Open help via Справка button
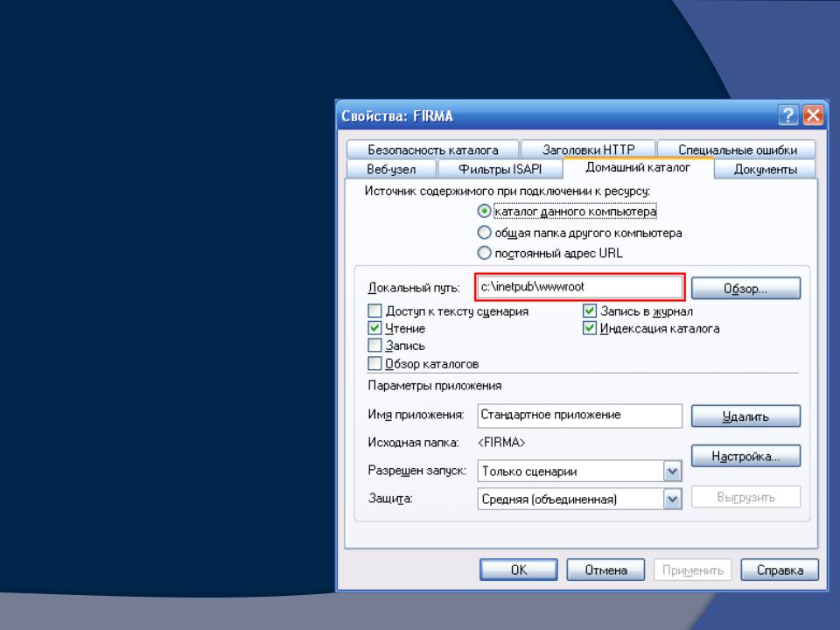840x630 pixels. (780, 570)
